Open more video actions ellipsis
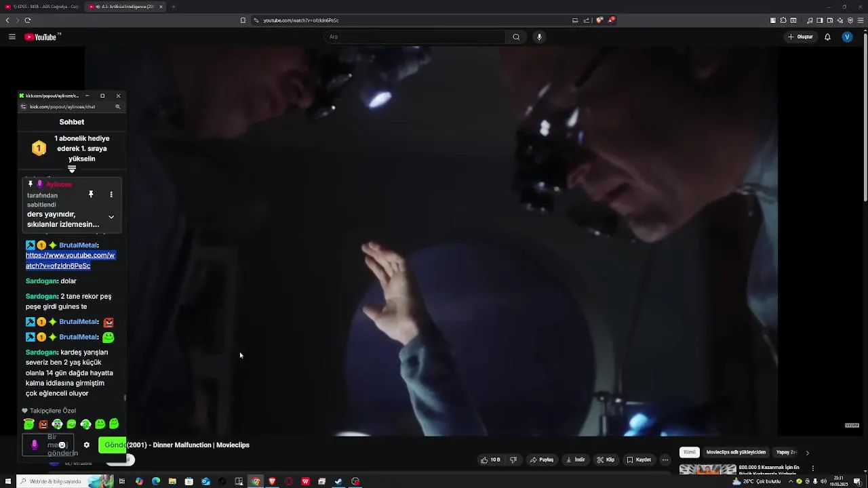Screen dimensions: 868x488 pos(665,460)
